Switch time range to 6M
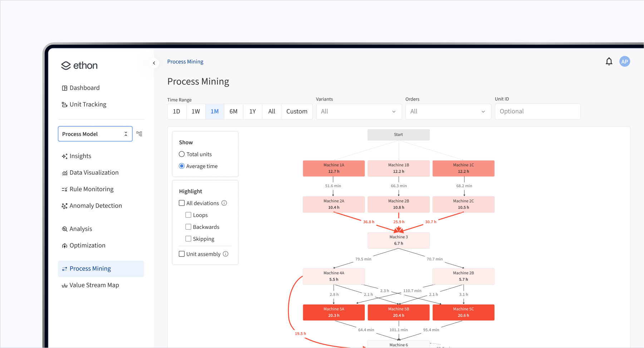 tap(233, 111)
